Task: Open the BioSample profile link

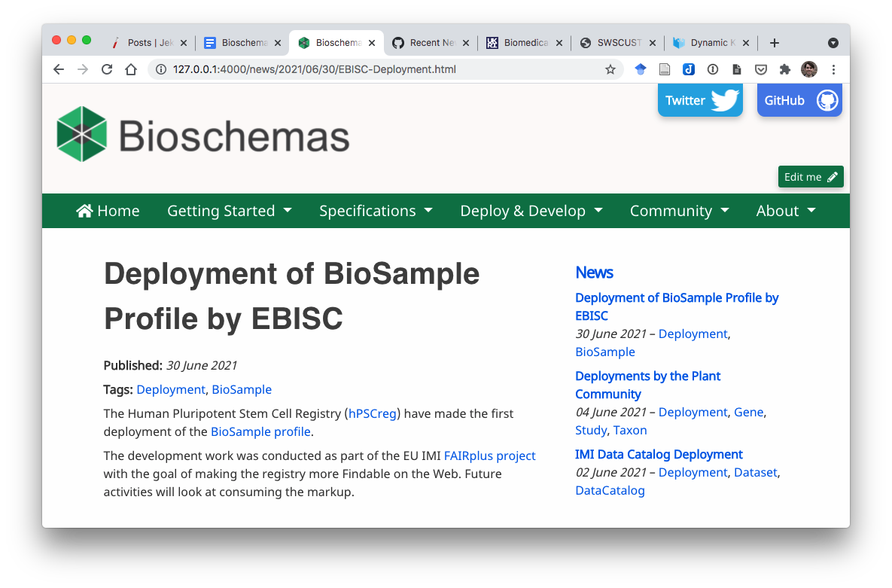Action: coord(260,431)
